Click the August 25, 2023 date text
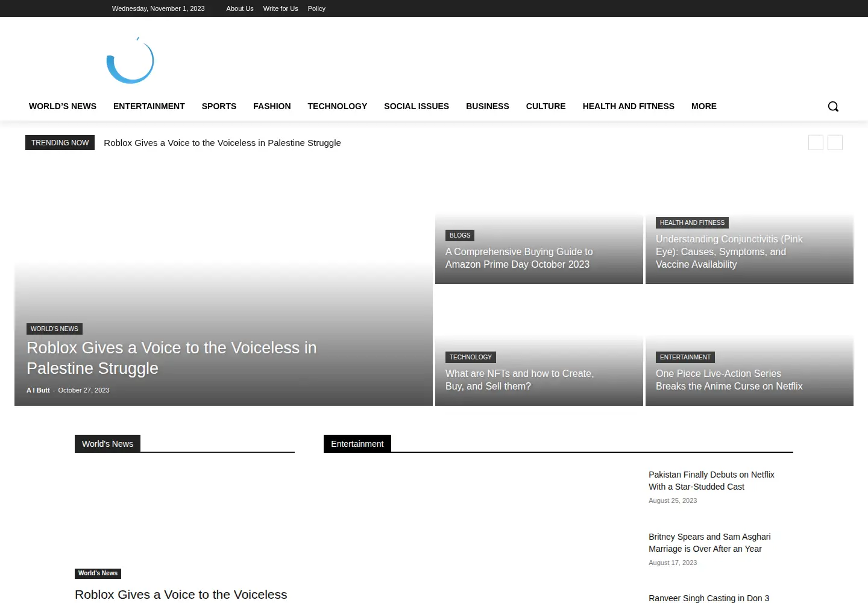The width and height of the screenshot is (868, 603). coord(673,500)
